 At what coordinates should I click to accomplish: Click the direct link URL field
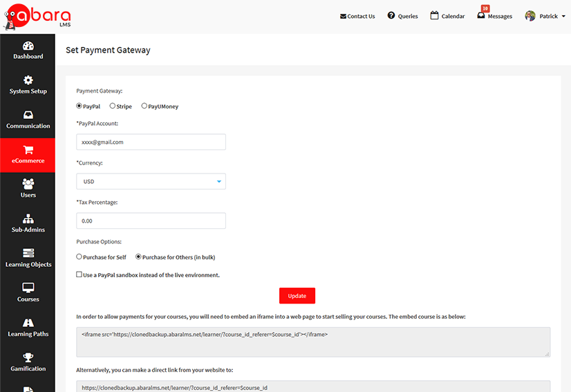pos(313,386)
